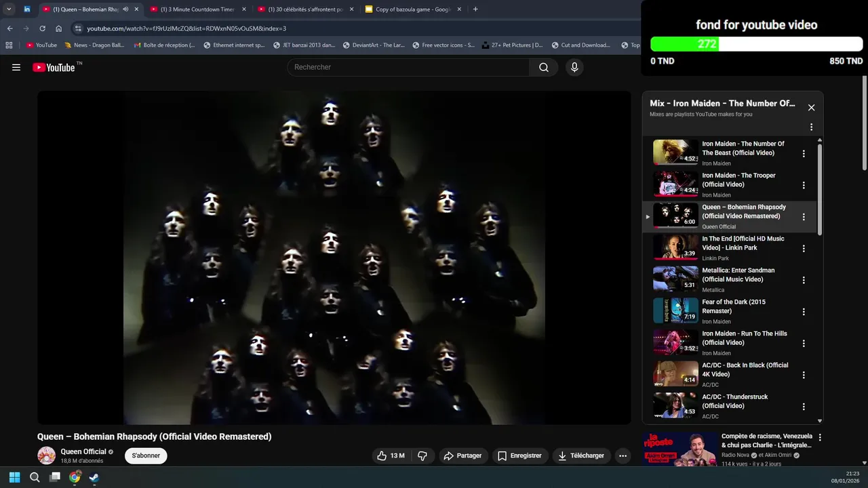Open the Chrome apps grid shortcut
The width and height of the screenshot is (868, 488).
coord(9,45)
